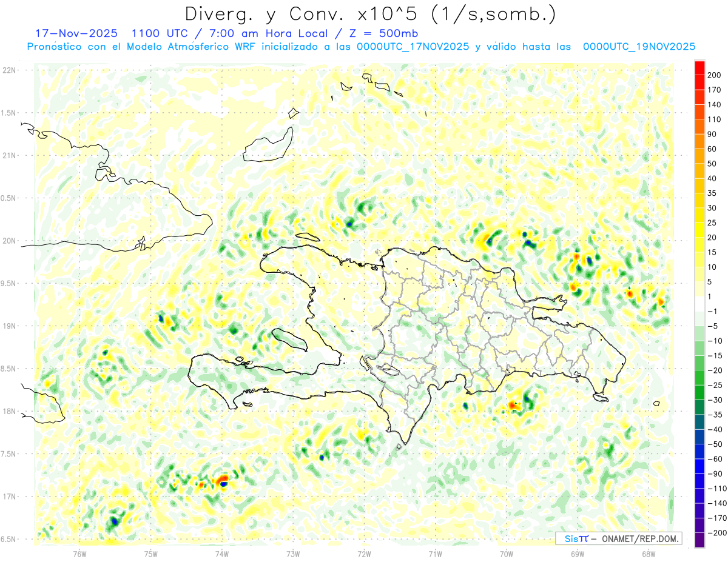Image resolution: width=728 pixels, height=562 pixels.
Task: Click the 70W longitude label
Action: click(506, 554)
